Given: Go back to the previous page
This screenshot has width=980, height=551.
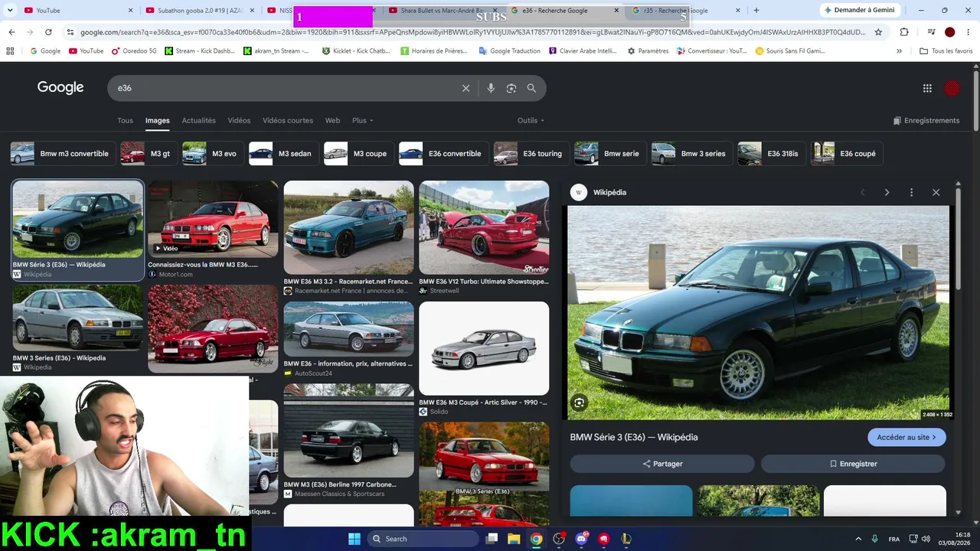Looking at the screenshot, I should pos(11,32).
